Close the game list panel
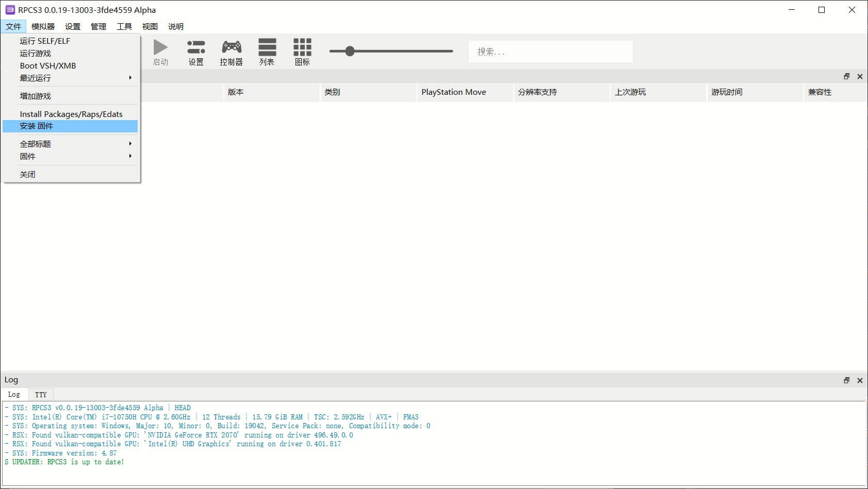Viewport: 868px width, 489px height. [860, 76]
